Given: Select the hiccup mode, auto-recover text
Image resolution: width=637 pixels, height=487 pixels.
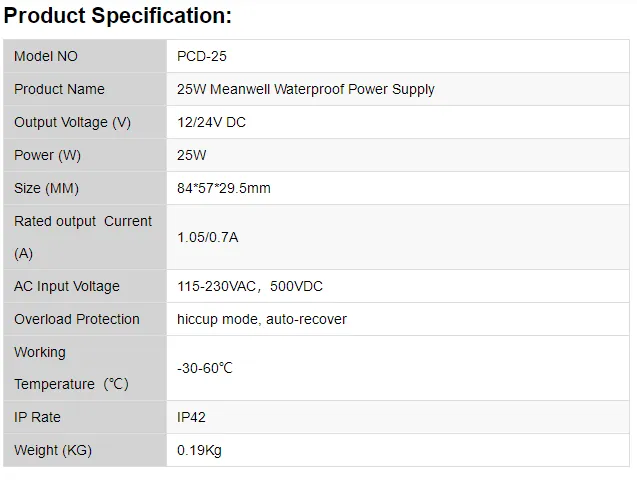Looking at the screenshot, I should coord(262,320).
